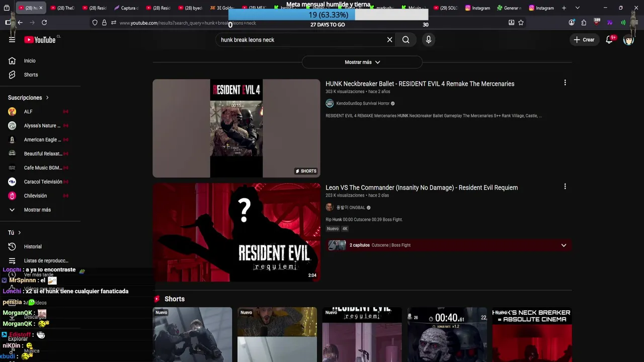This screenshot has height=362, width=644.
Task: Go to the YouTube home logo
Action: point(40,40)
